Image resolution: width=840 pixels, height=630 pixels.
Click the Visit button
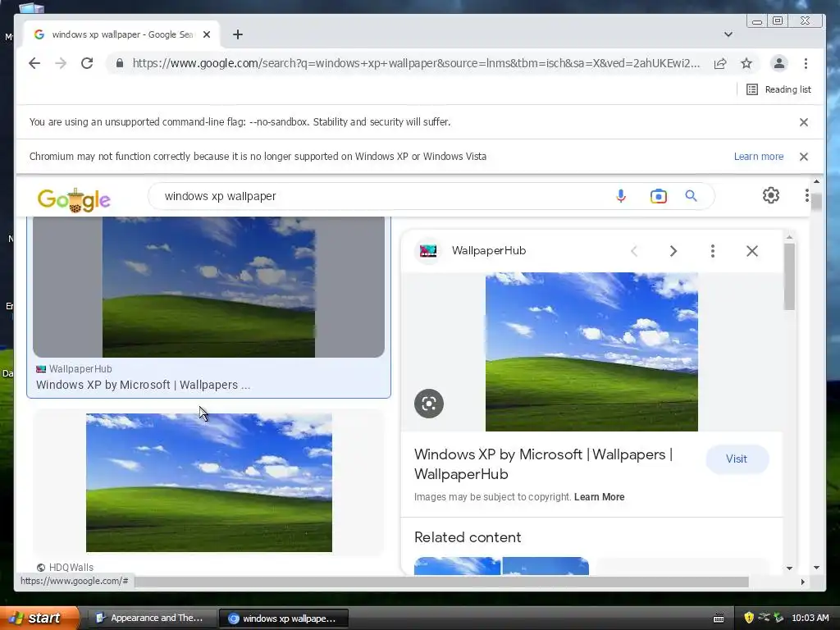pos(737,459)
